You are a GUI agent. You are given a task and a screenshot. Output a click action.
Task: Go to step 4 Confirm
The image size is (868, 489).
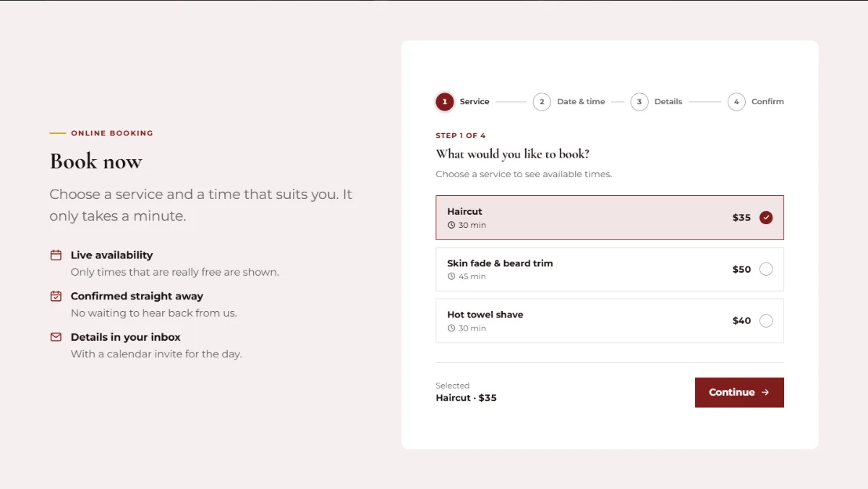756,102
